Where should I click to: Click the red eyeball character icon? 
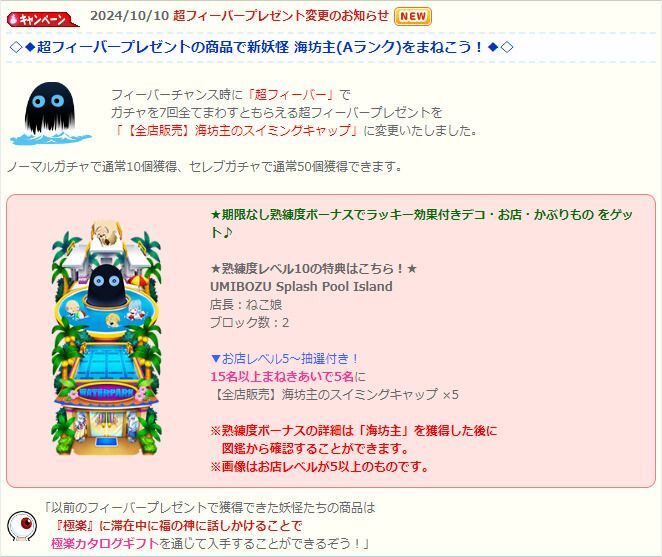[22, 526]
